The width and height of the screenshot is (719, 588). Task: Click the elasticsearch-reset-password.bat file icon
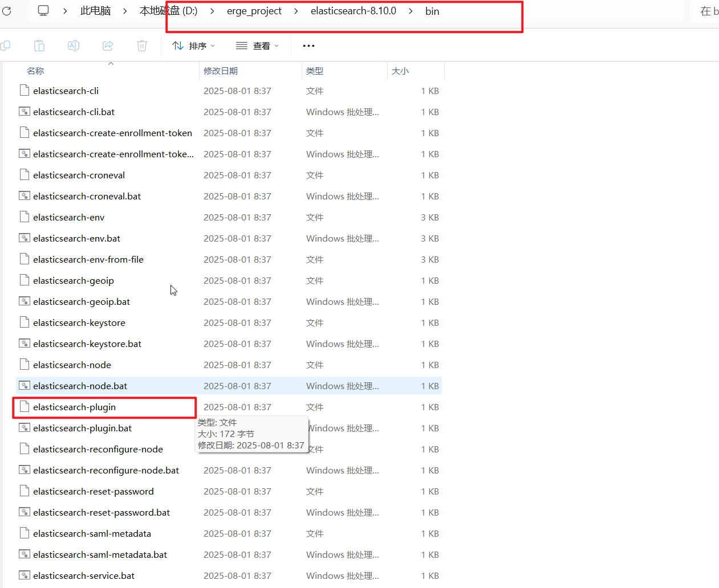[x=25, y=512]
